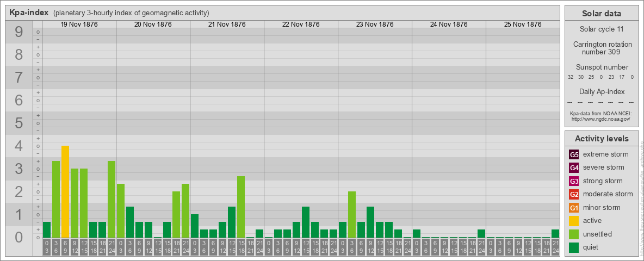Click the 3-6 bar on 19 Nov 1876
The width and height of the screenshot is (644, 261).
click(x=56, y=200)
